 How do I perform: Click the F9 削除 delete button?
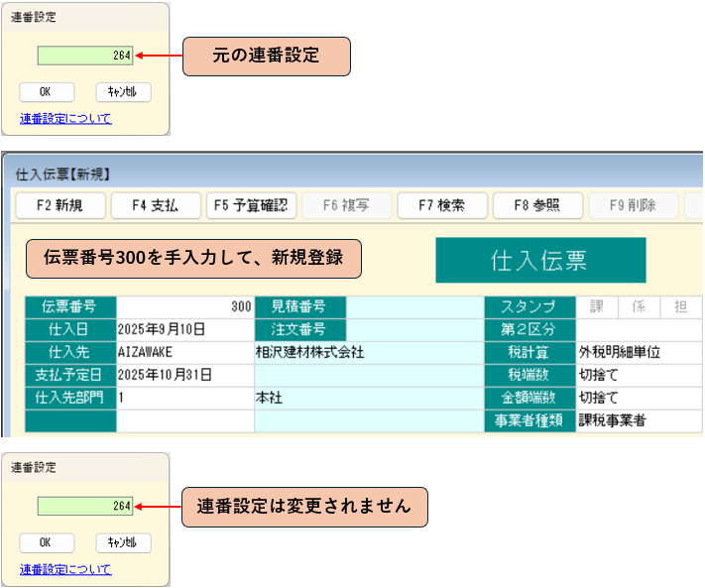pyautogui.click(x=631, y=205)
